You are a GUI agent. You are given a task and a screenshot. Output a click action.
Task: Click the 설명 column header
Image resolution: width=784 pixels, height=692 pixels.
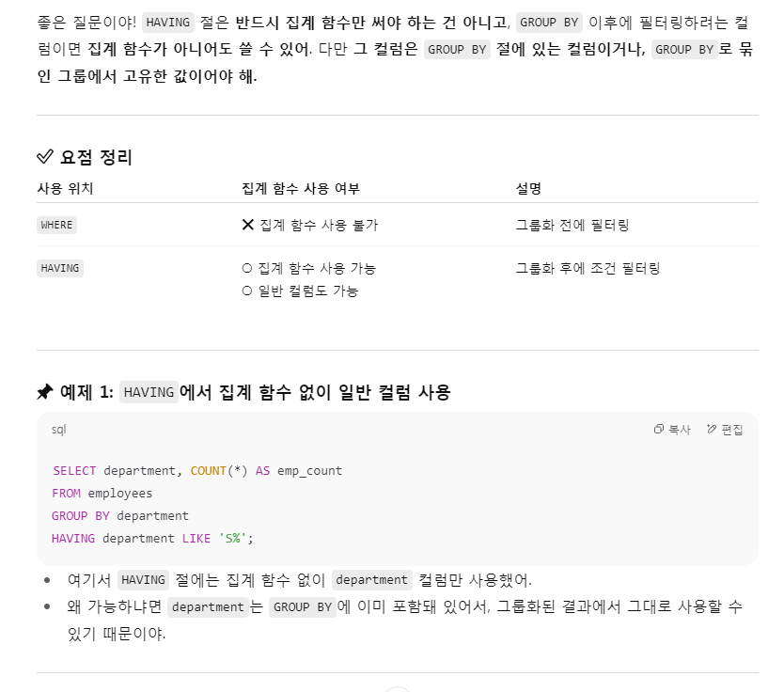pyautogui.click(x=528, y=188)
